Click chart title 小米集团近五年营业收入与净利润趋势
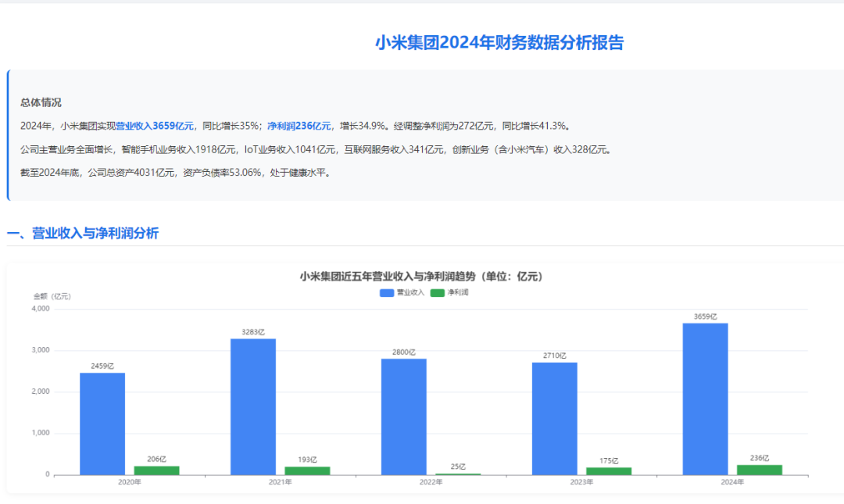 click(x=422, y=277)
